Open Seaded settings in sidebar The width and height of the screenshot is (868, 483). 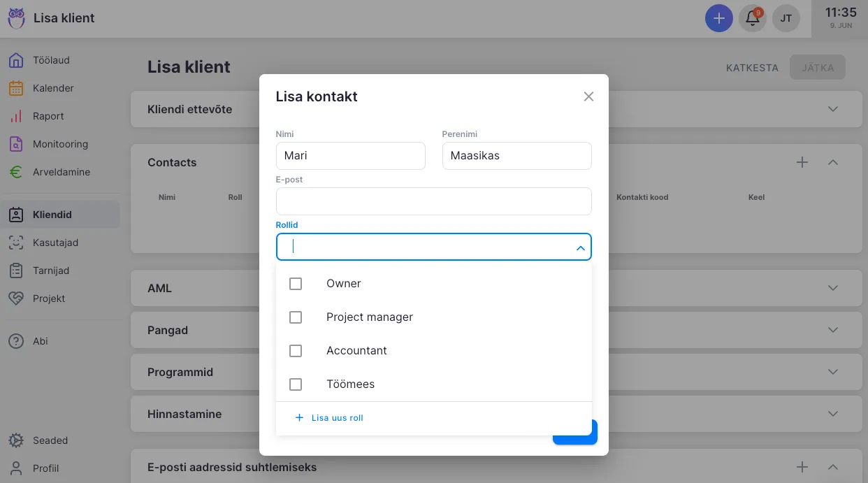[x=50, y=440]
